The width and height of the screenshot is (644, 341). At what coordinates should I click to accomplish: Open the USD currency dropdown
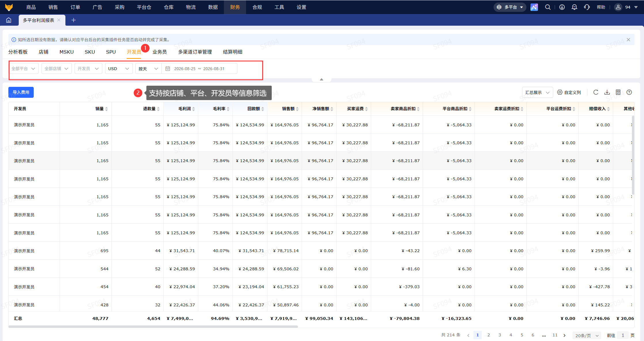119,69
